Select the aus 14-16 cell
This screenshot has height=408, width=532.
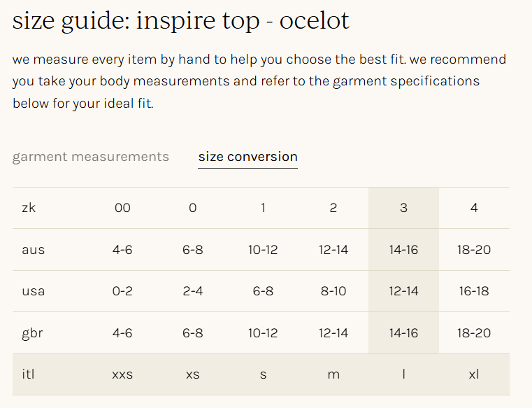pyautogui.click(x=403, y=250)
